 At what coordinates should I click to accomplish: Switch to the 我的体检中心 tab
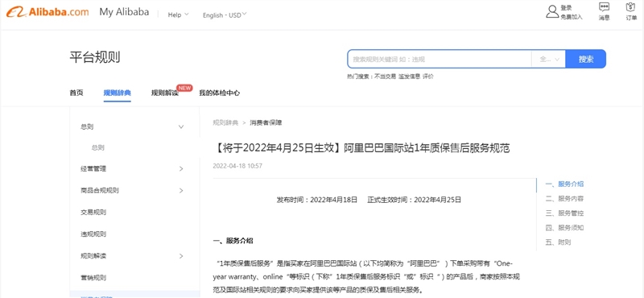pos(220,93)
